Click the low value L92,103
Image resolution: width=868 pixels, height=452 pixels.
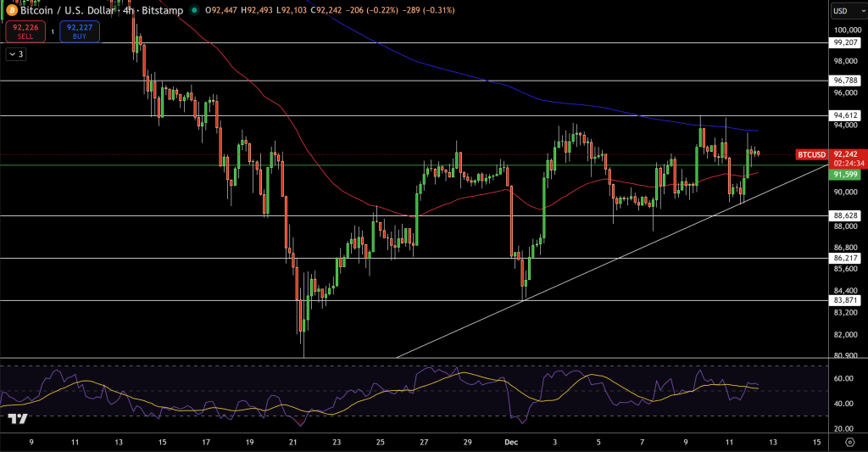coord(292,10)
